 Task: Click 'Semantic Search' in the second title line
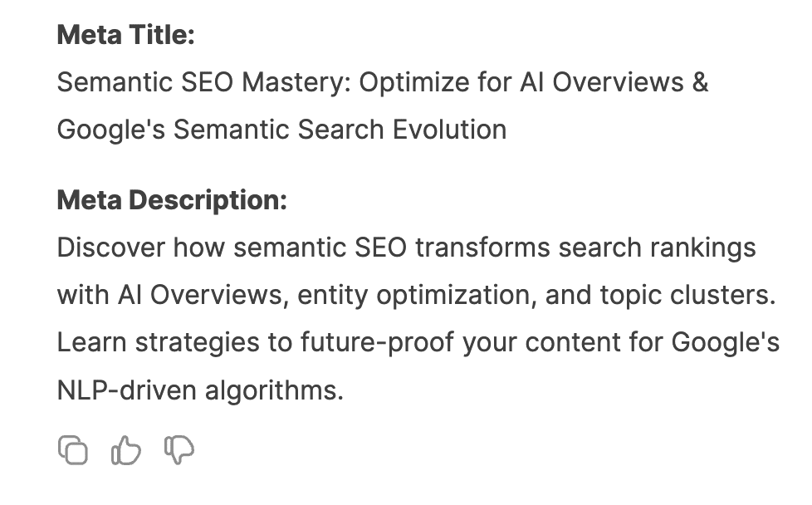(x=279, y=130)
